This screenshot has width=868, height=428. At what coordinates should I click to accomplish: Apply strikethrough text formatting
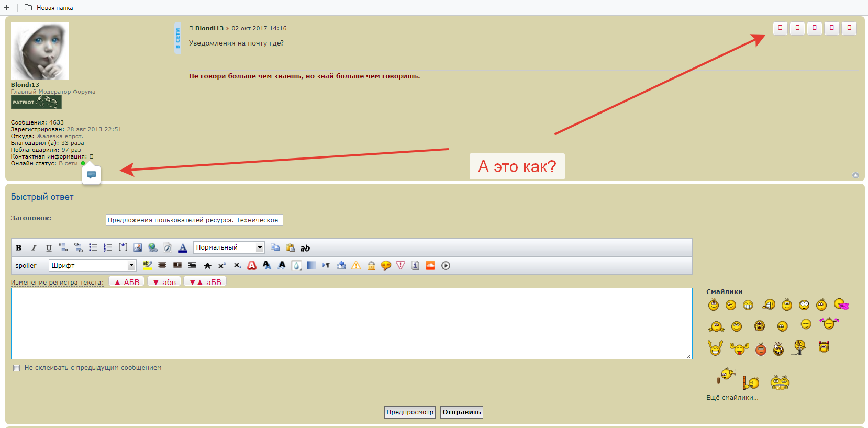click(x=207, y=266)
